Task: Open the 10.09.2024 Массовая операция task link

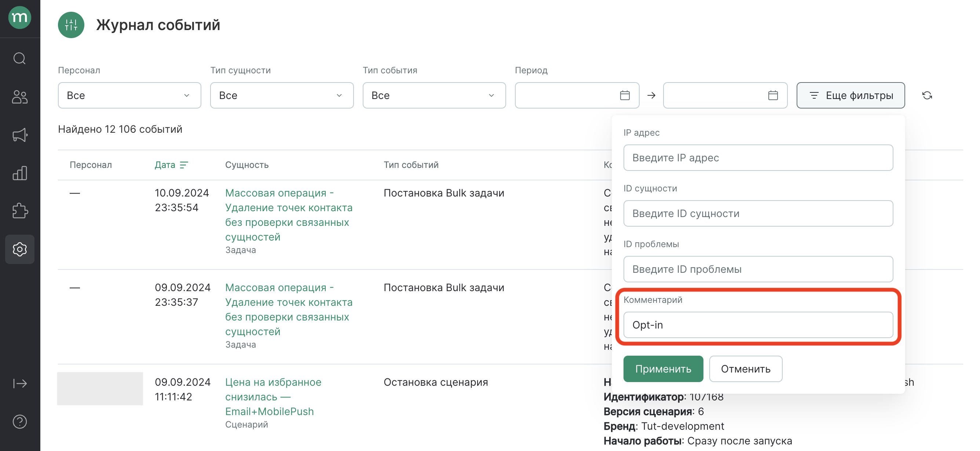Action: (289, 215)
